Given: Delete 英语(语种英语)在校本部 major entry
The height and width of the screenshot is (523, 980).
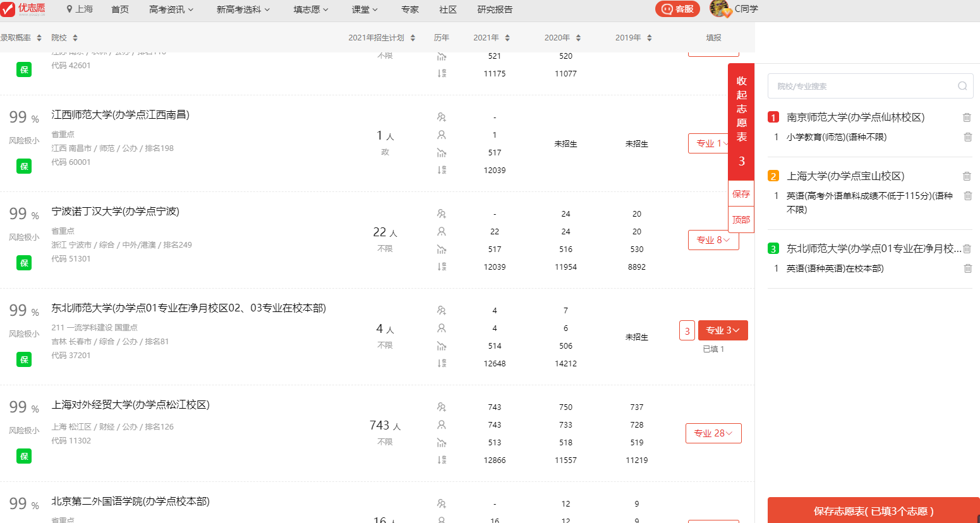Looking at the screenshot, I should tap(967, 268).
